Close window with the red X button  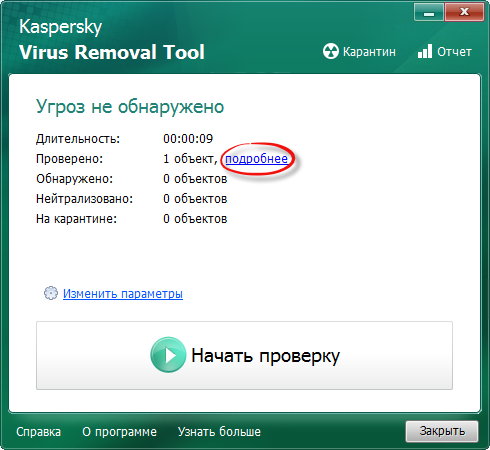464,12
